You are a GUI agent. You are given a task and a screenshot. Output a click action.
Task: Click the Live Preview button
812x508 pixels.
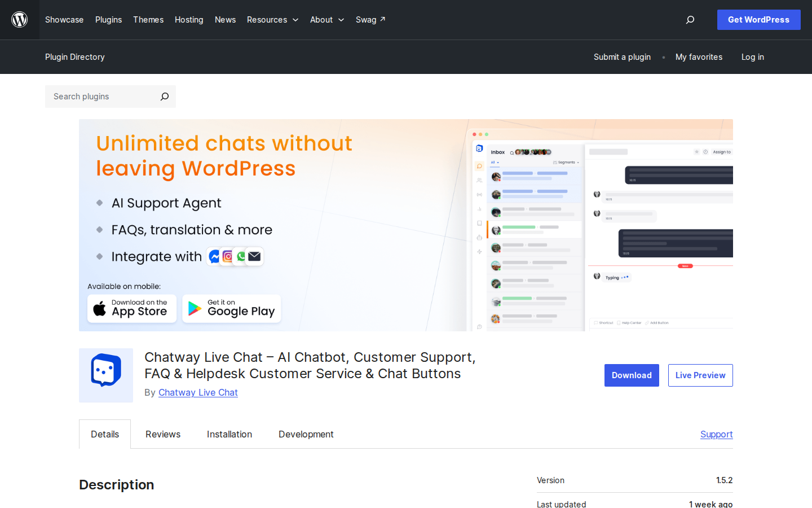tap(700, 375)
